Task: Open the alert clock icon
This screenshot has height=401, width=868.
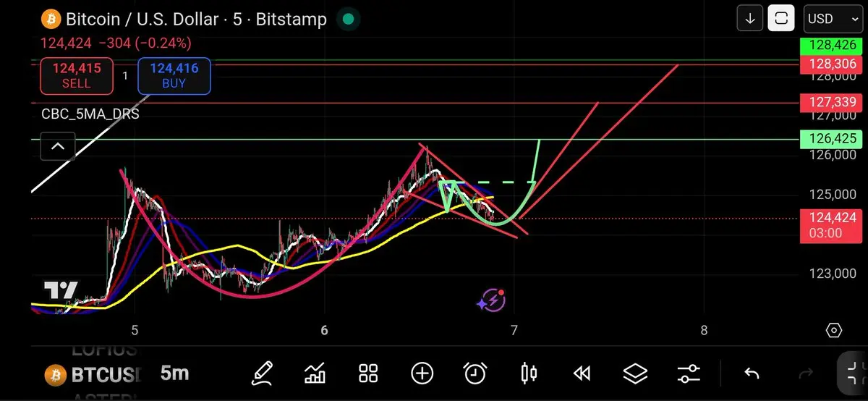Action: pos(475,373)
